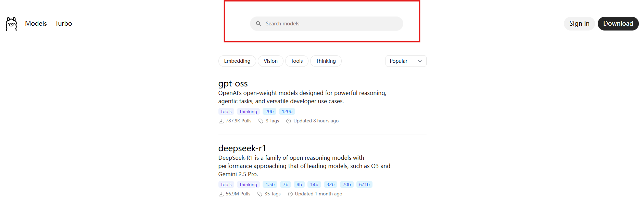Select the 120b size tag
The image size is (644, 205).
point(287,111)
